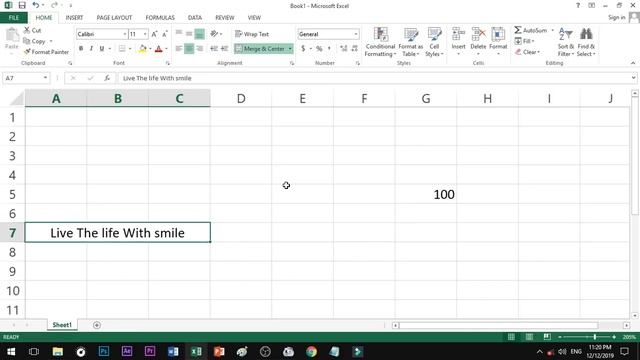
Task: Toggle Bold formatting
Action: click(x=81, y=49)
